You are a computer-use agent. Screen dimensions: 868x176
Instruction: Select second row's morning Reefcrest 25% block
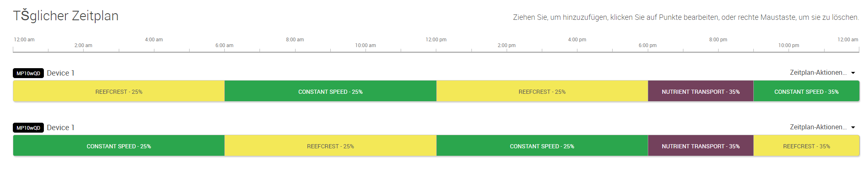[x=330, y=146]
